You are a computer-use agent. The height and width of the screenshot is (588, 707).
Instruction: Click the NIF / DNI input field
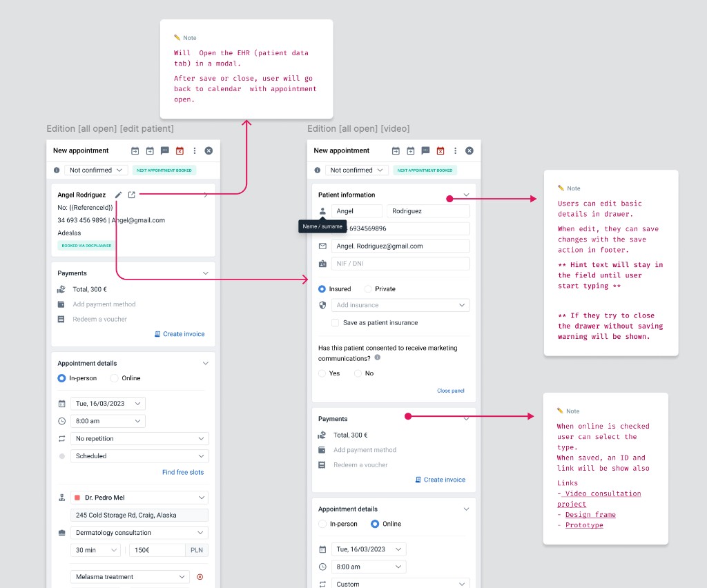(x=400, y=264)
